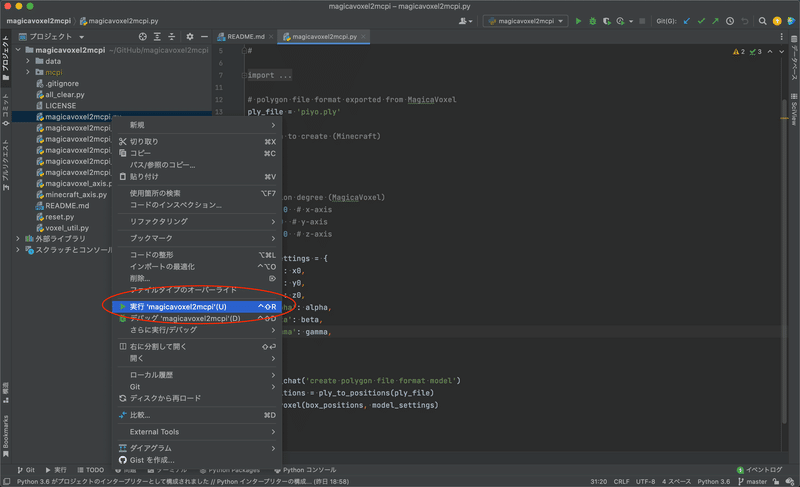
Task: Start debugging with the green bug icon
Action: (592, 21)
